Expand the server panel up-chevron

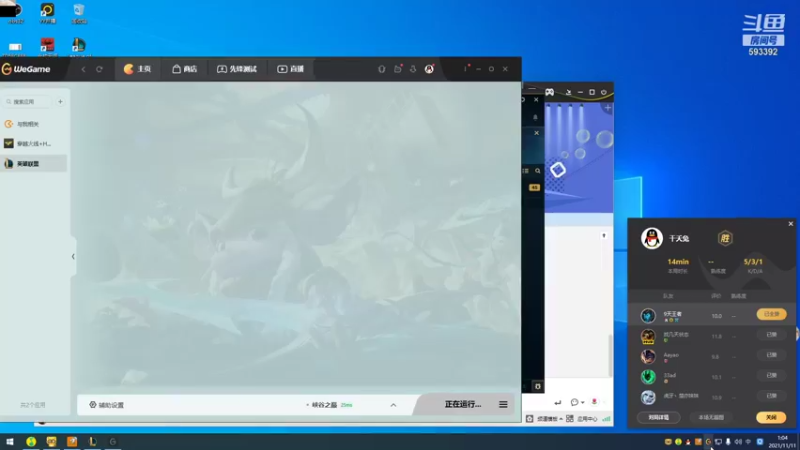(393, 405)
